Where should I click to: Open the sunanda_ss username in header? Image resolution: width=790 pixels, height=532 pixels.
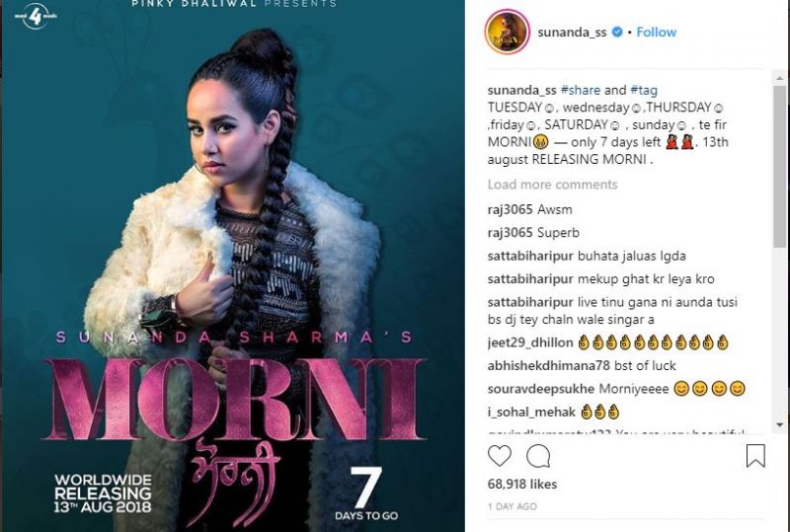[x=572, y=33]
